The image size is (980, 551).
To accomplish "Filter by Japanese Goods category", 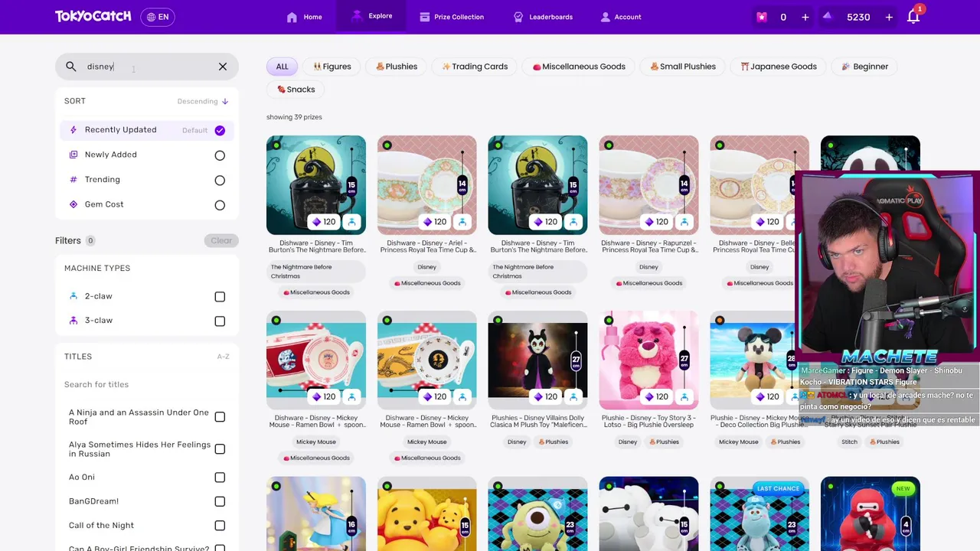I will 779,67.
